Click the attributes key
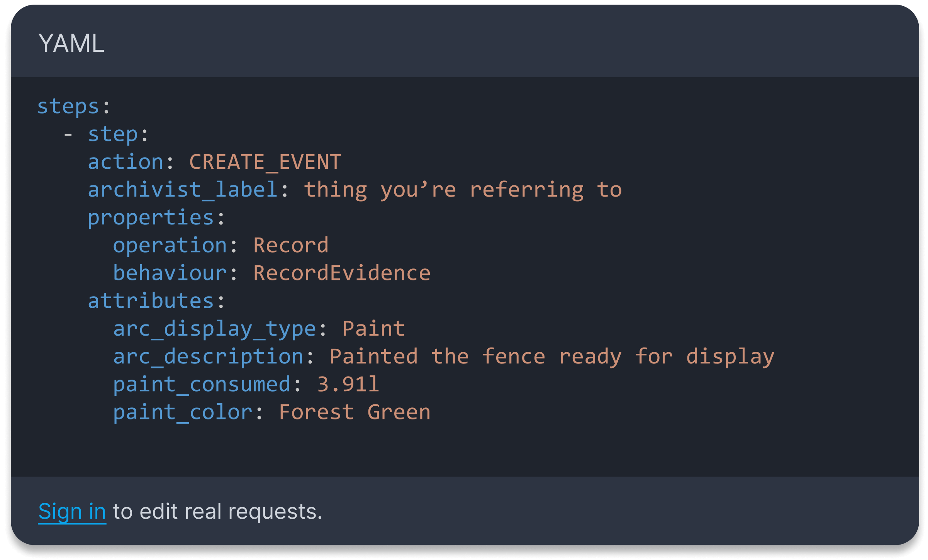The height and width of the screenshot is (560, 928). click(x=151, y=301)
